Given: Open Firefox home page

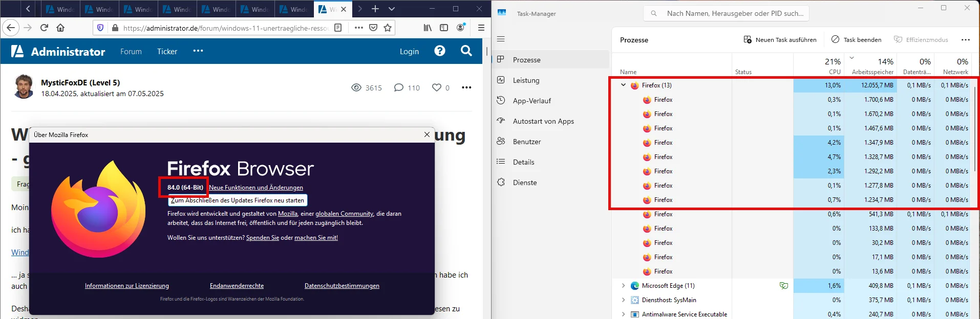Looking at the screenshot, I should pyautogui.click(x=60, y=28).
